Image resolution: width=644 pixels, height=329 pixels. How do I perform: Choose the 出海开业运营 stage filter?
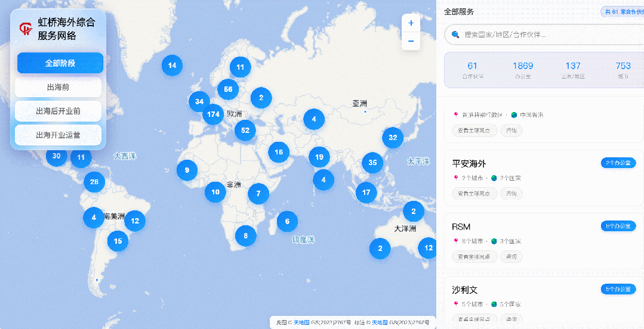point(58,135)
